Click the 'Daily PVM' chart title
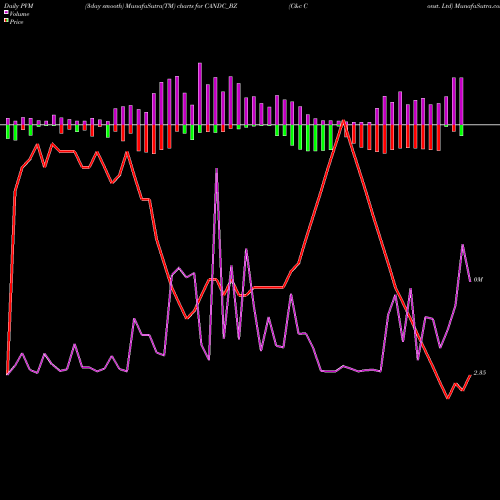 coord(19,6)
